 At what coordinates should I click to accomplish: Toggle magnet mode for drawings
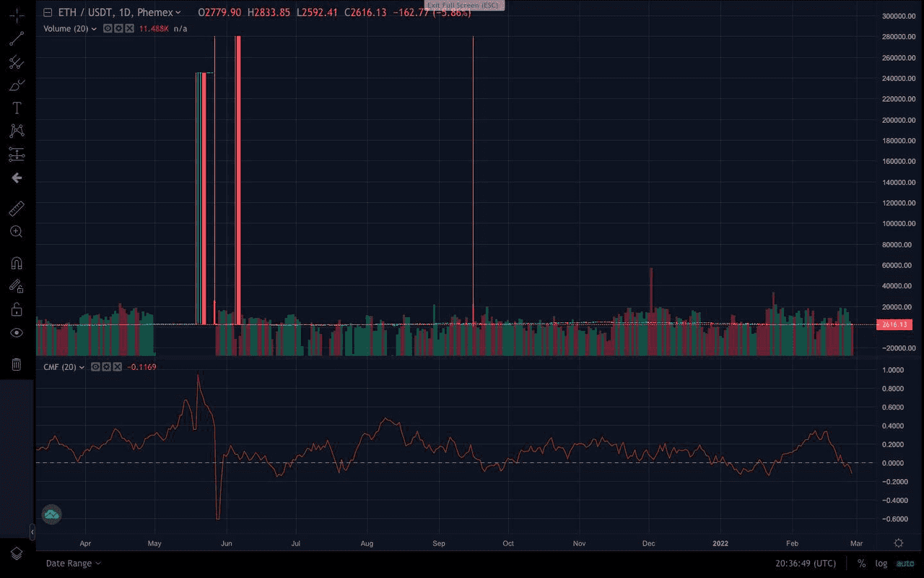(16, 263)
